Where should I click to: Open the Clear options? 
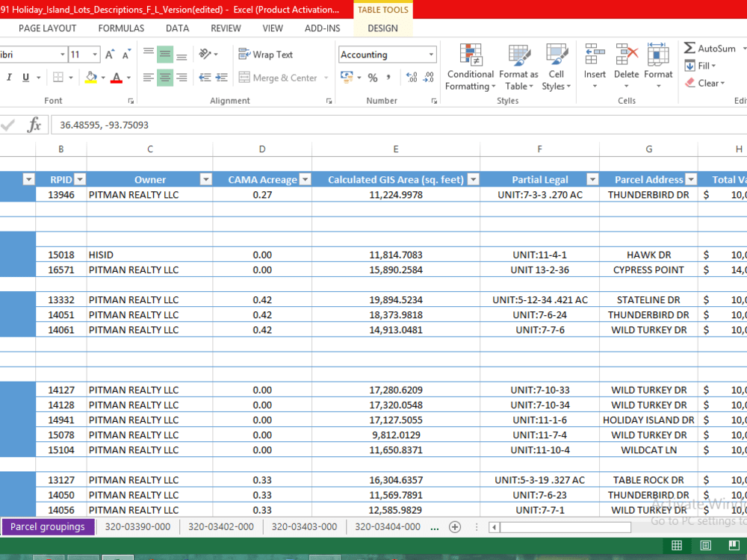pos(704,83)
